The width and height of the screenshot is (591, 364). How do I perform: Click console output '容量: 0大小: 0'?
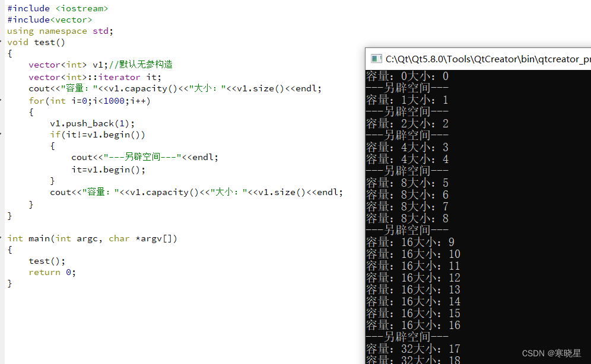point(408,76)
